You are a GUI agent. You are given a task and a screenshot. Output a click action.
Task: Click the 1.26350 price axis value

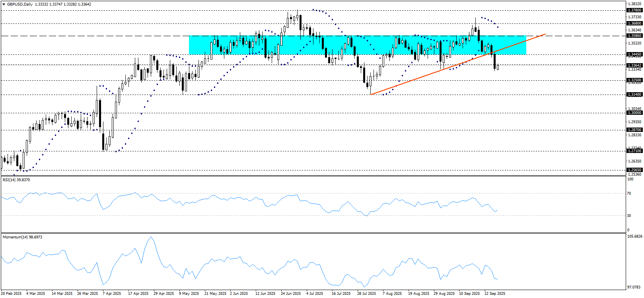click(x=635, y=161)
